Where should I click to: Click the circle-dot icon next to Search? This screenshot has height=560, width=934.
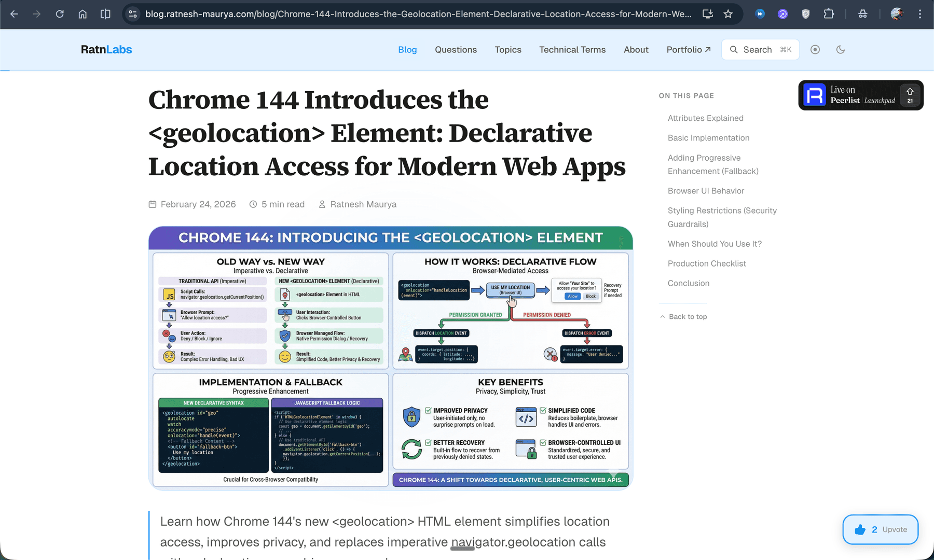point(815,50)
